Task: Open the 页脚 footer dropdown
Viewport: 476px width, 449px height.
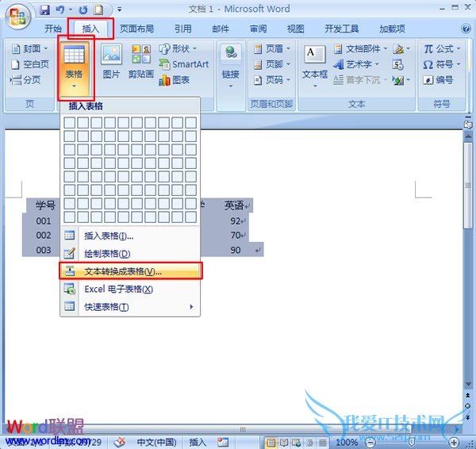Action: click(272, 64)
